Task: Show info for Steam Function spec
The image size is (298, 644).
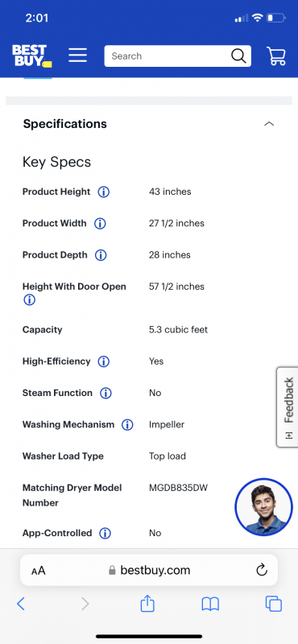Action: [106, 393]
